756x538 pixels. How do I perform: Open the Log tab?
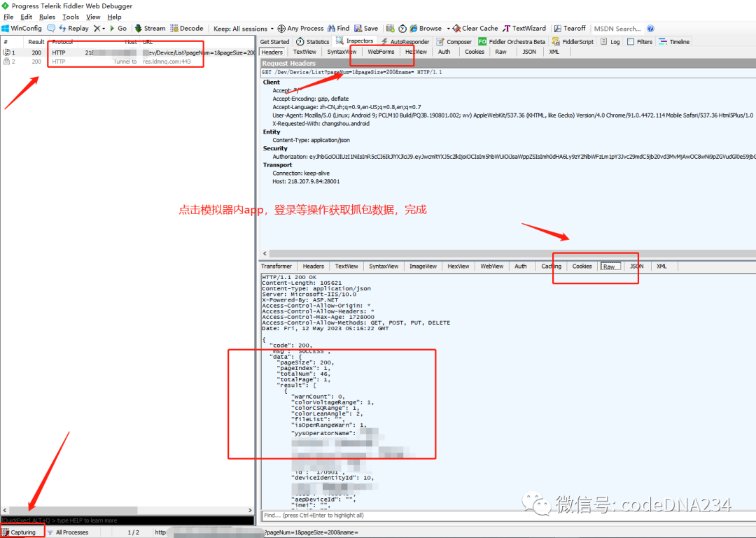(610, 42)
